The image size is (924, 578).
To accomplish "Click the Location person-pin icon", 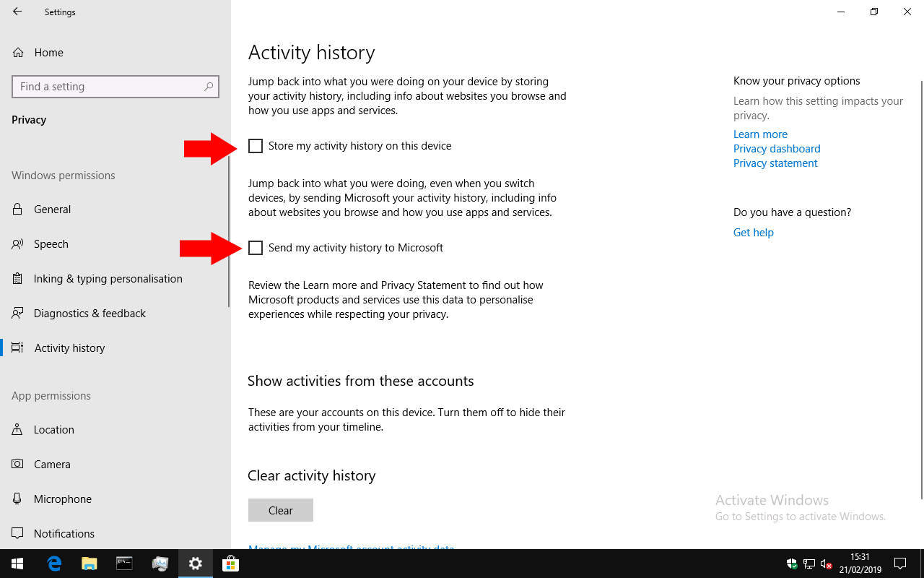I will pyautogui.click(x=17, y=430).
